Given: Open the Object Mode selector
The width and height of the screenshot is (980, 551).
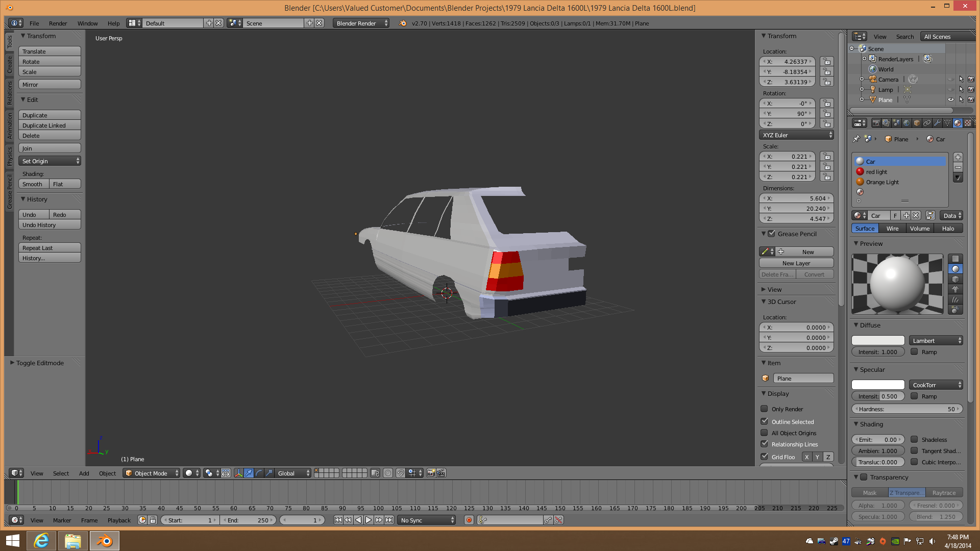Looking at the screenshot, I should [x=152, y=473].
